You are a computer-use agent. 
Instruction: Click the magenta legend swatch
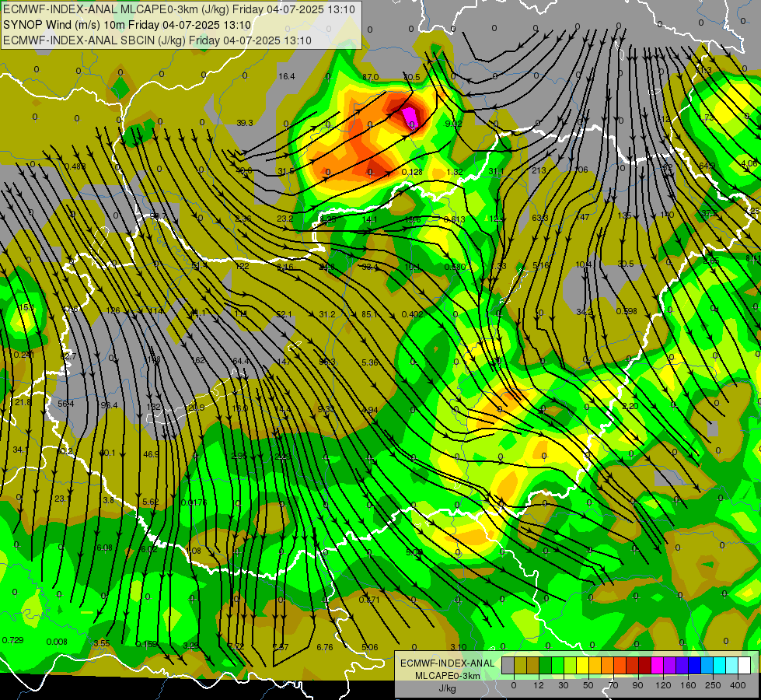tap(658, 665)
